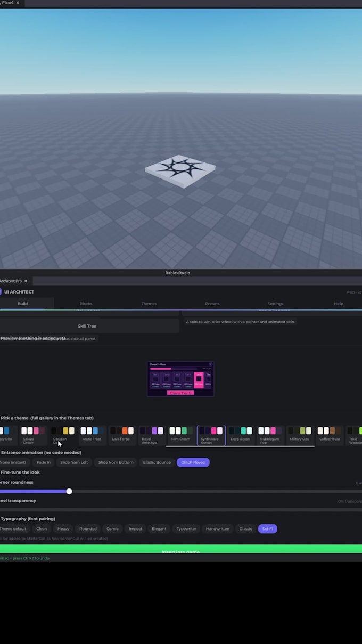The image size is (362, 644).
Task: Select Fade In entrance animation
Action: [44, 462]
